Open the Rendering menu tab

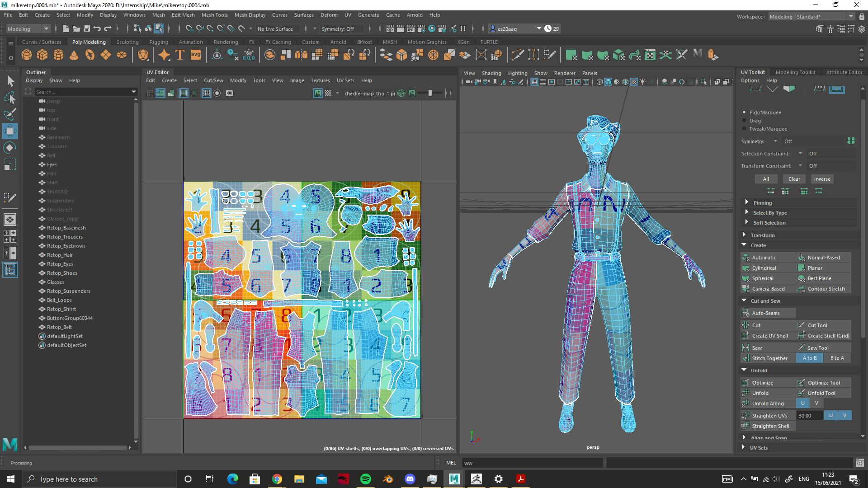(x=225, y=42)
